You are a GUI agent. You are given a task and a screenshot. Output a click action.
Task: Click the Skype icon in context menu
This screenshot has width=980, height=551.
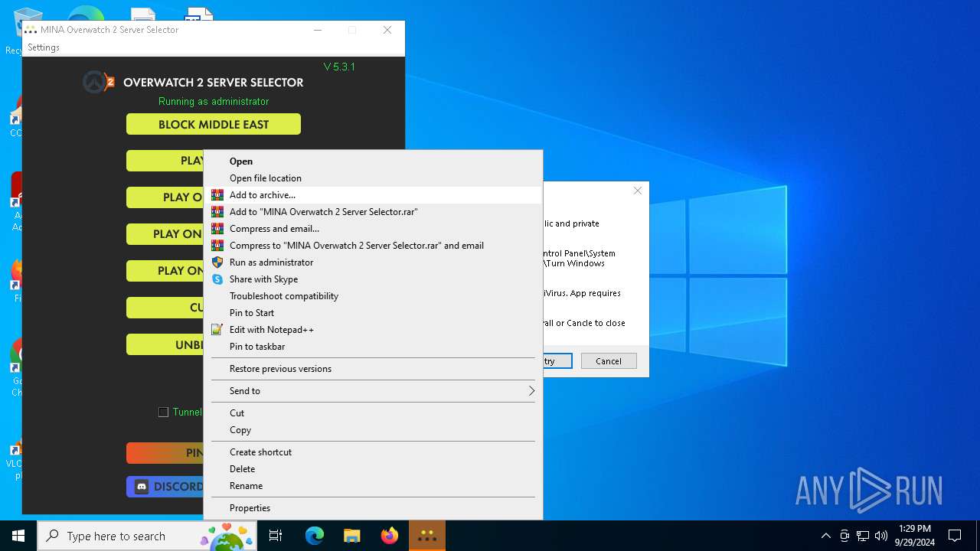[x=217, y=279]
